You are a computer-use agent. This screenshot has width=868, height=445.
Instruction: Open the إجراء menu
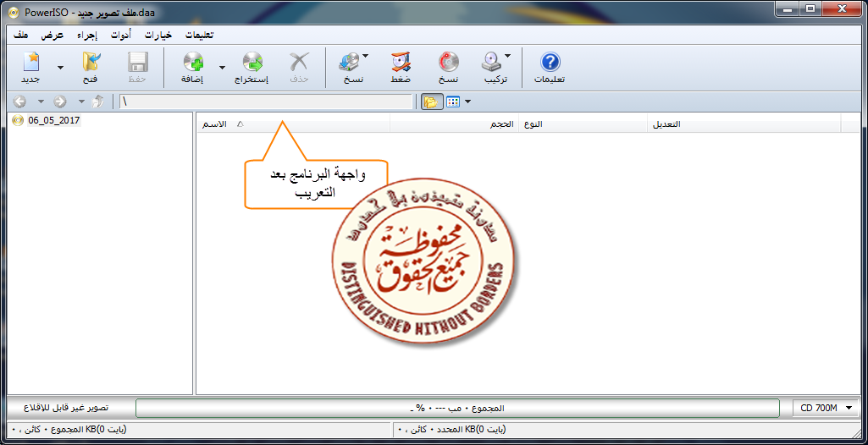click(87, 36)
